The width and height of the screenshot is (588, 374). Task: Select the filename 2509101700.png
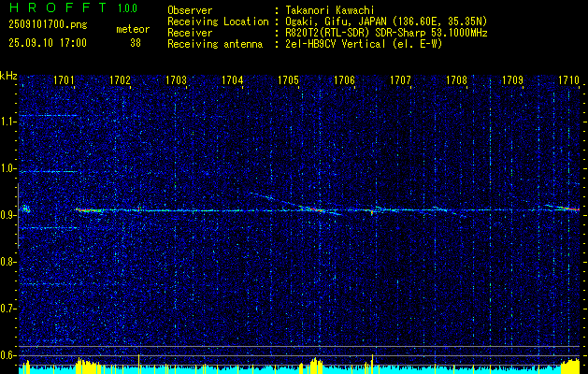[x=48, y=25]
